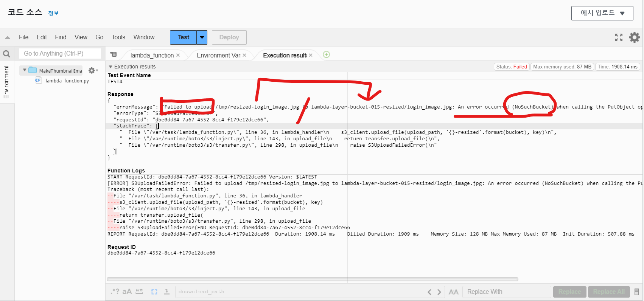644x301 pixels.
Task: Add new tab with green plus icon
Action: tap(327, 54)
